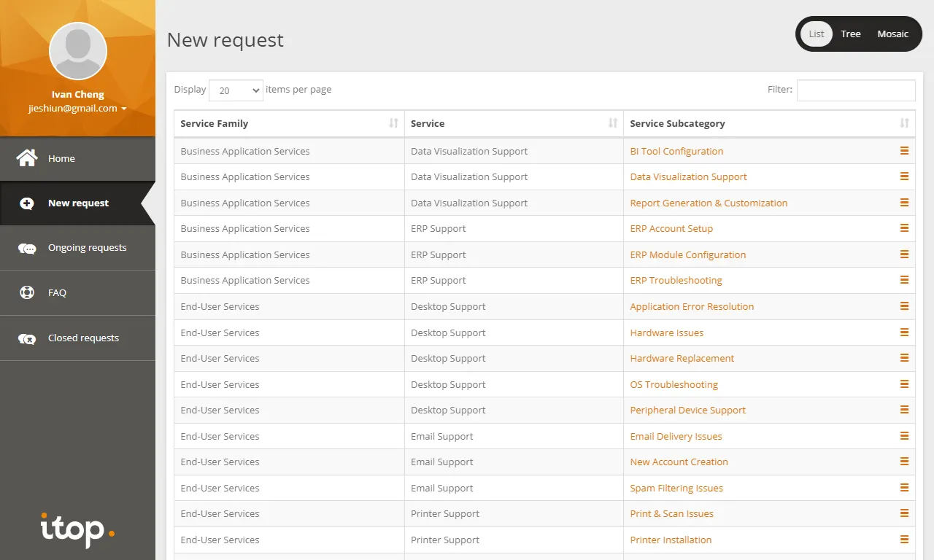Viewport: 934px width, 560px height.
Task: Click the Closed requests icon
Action: (27, 338)
